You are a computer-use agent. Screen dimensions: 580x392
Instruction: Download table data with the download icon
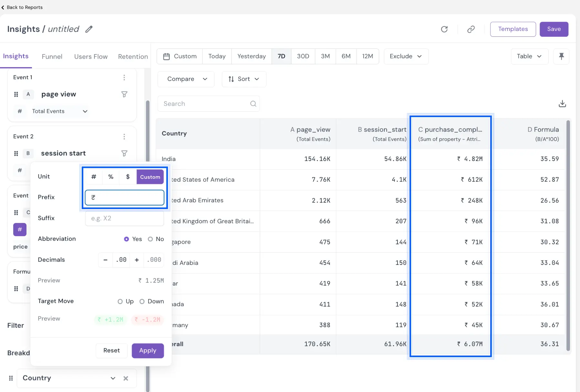(562, 104)
